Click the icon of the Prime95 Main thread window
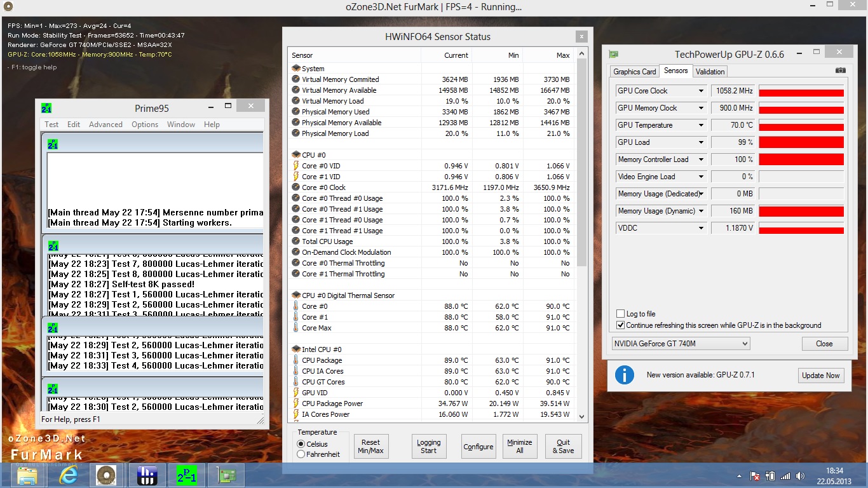This screenshot has width=868, height=488. pos(53,144)
